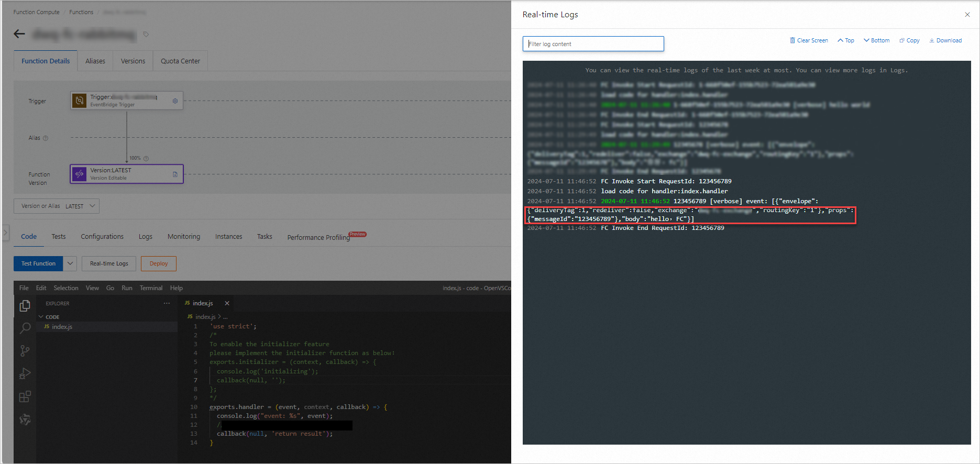Select index.js in the Explorer tree
This screenshot has height=464, width=980.
pyautogui.click(x=107, y=327)
